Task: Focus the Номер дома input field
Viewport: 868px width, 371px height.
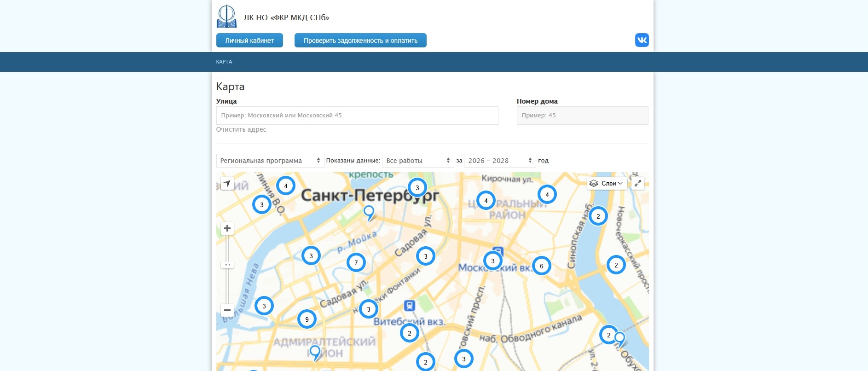Action: coord(582,116)
